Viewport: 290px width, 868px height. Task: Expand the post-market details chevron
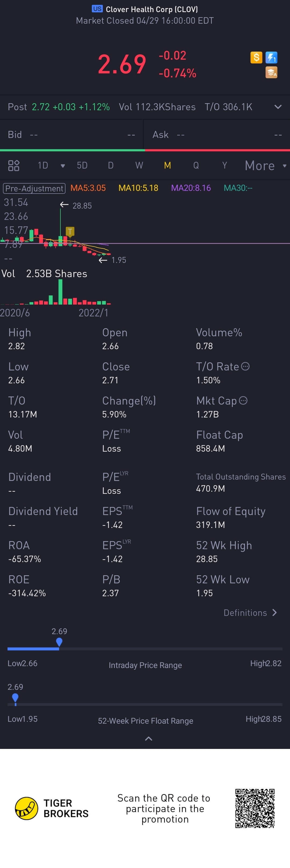click(x=278, y=107)
